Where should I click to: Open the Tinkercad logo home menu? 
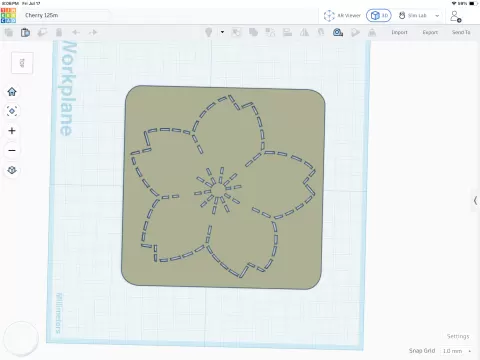point(8,15)
